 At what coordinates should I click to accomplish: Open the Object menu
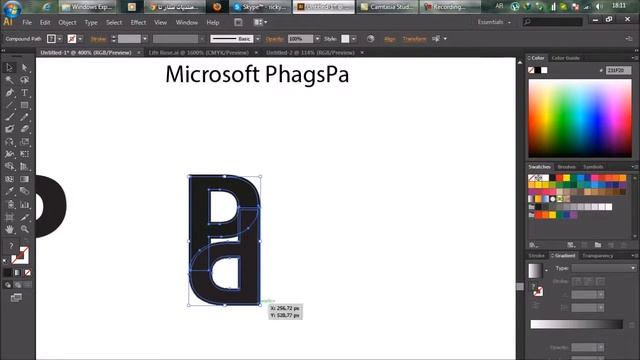pyautogui.click(x=67, y=22)
